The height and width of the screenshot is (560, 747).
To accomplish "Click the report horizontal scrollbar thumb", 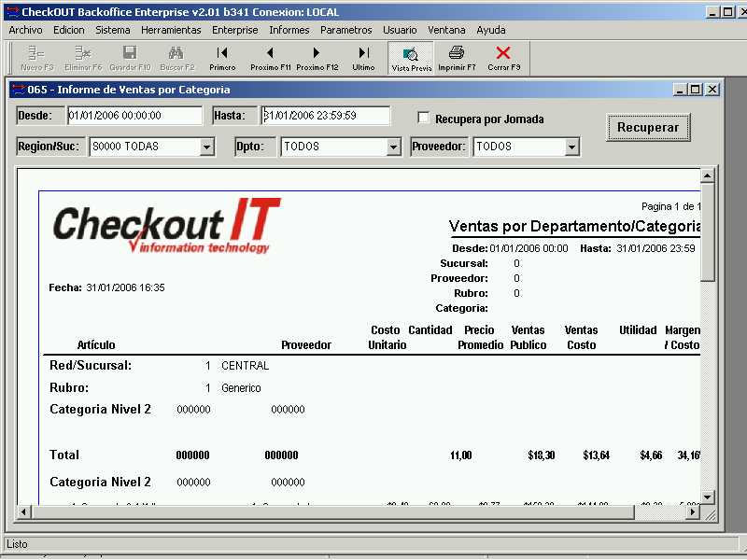I will [333, 512].
